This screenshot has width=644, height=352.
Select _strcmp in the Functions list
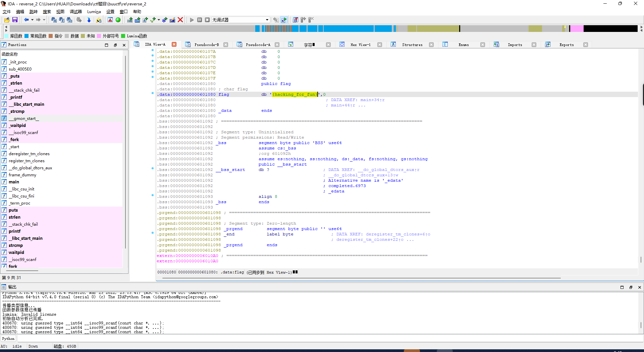coord(16,111)
